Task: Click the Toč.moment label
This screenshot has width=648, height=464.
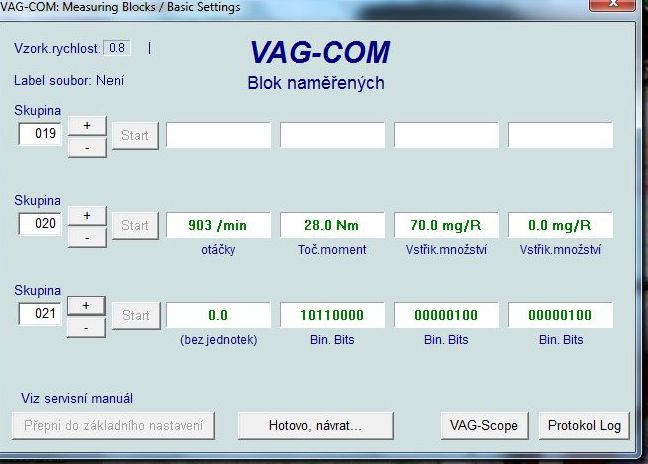Action: (332, 250)
